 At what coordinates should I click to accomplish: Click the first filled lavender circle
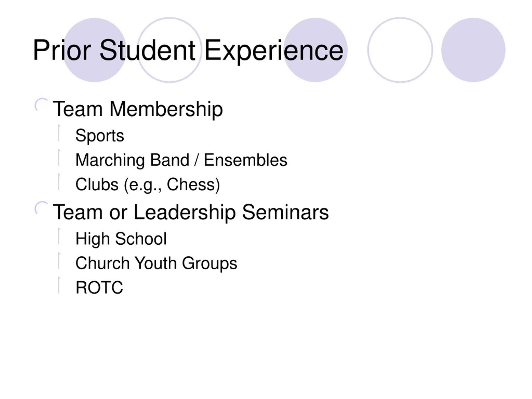coord(94,50)
